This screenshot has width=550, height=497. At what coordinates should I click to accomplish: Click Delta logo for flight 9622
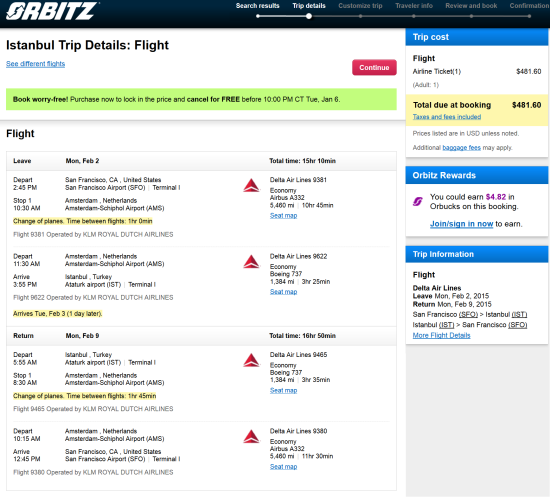(x=251, y=262)
